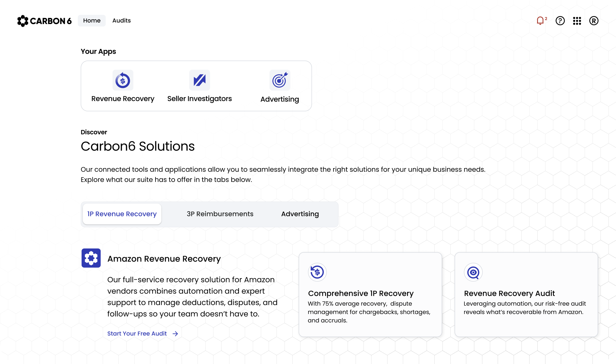Click the 'Leveraging automation' audit description
616x364 pixels.
524,308
